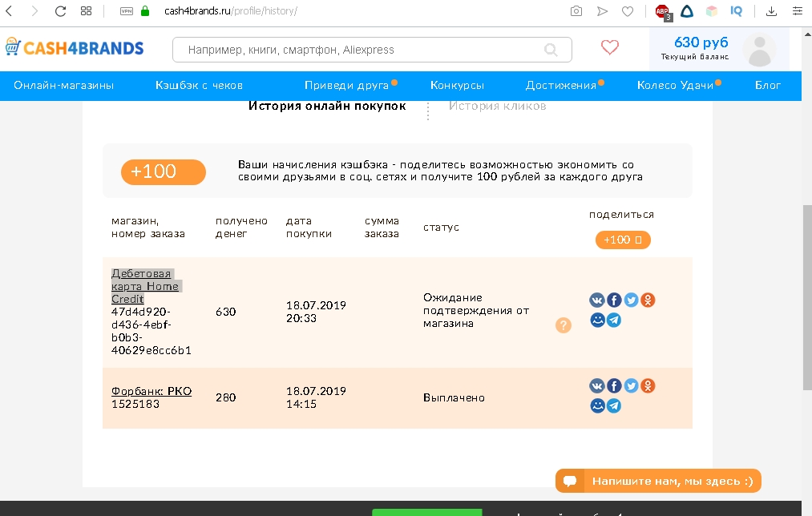Open Колесо Удачи menu item

(675, 86)
